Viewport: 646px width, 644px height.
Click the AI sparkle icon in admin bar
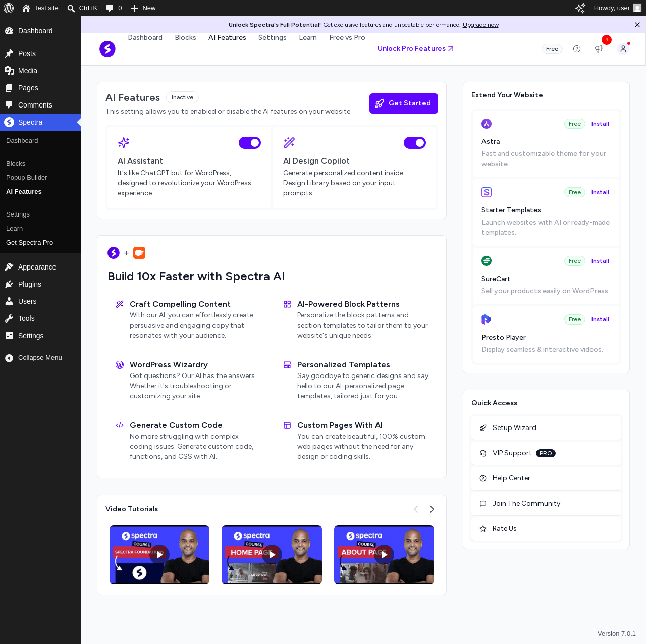pos(580,8)
